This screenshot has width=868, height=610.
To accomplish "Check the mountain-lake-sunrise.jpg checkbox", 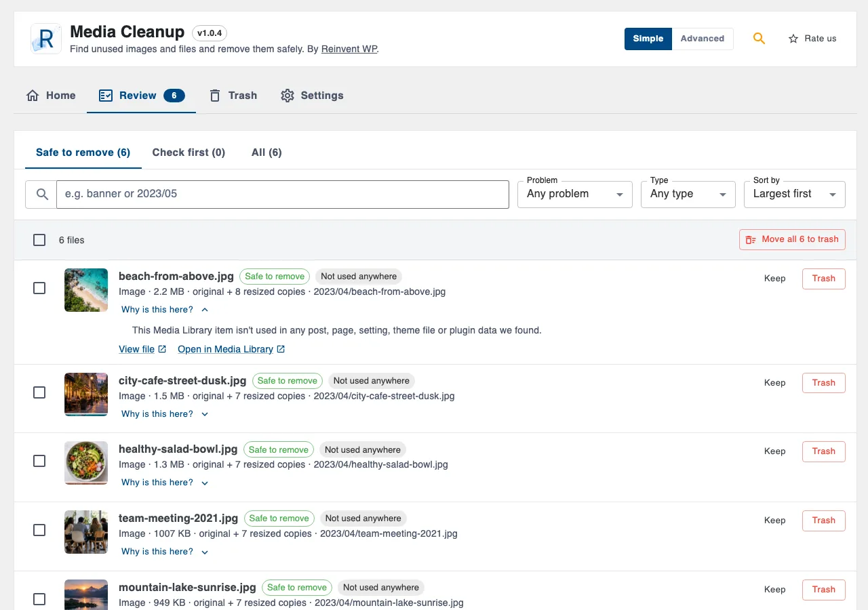I will pos(39,599).
